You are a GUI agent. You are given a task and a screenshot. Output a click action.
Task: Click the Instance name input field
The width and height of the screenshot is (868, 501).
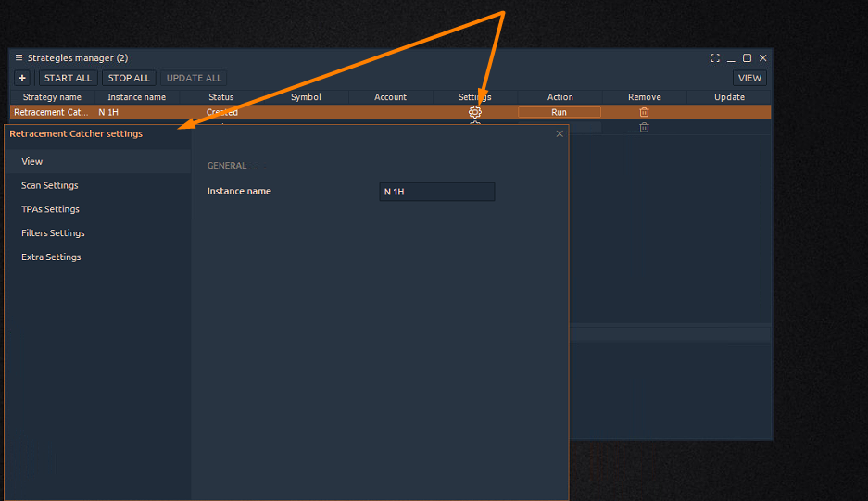tap(437, 192)
